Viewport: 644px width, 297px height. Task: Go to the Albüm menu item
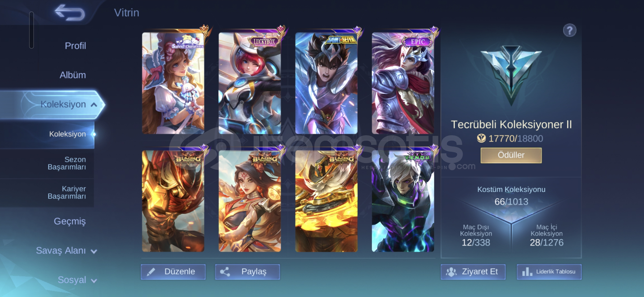pos(73,75)
